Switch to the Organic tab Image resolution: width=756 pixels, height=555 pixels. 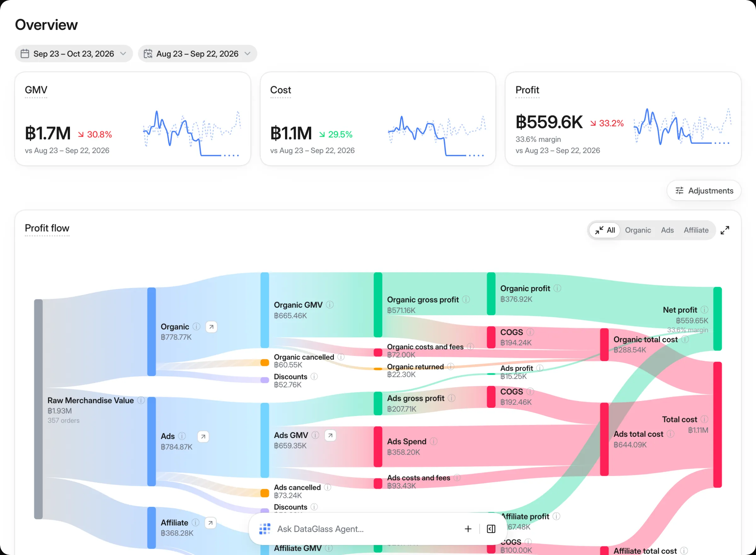[x=638, y=230]
